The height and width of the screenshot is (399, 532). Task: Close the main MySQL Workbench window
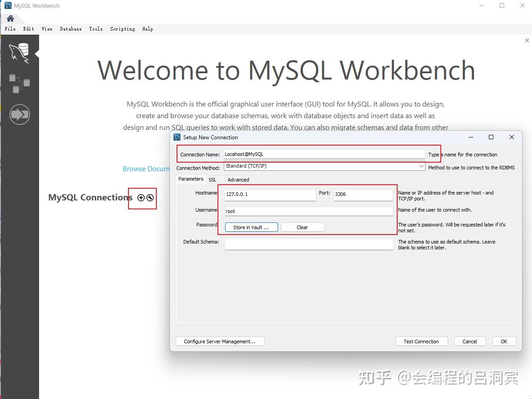click(523, 5)
